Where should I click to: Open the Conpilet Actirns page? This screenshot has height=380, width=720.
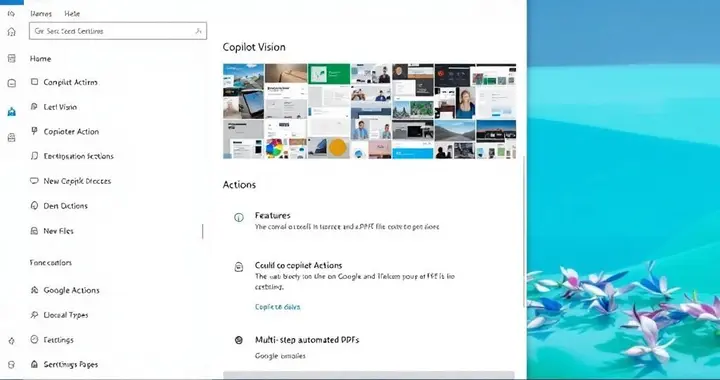tap(70, 82)
